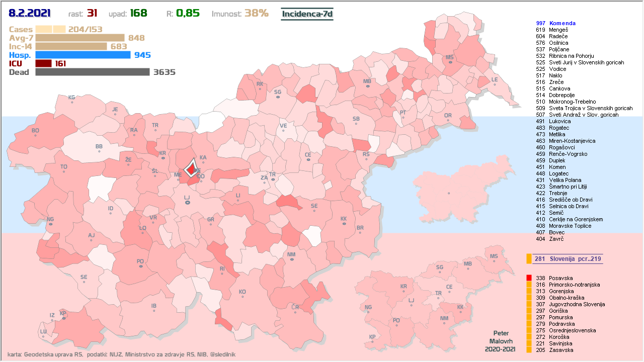Select Komenda at top of municipality list

pyautogui.click(x=562, y=23)
